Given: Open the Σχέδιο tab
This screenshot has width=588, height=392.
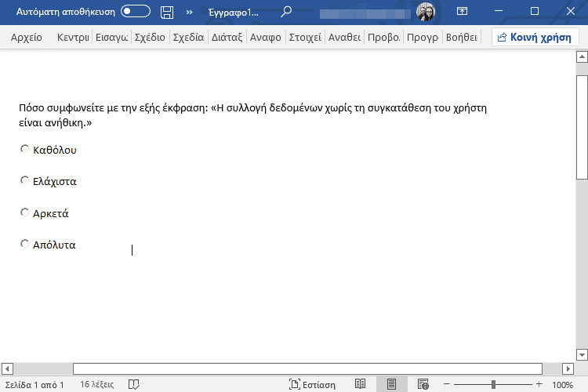Looking at the screenshot, I should pyautogui.click(x=150, y=37).
